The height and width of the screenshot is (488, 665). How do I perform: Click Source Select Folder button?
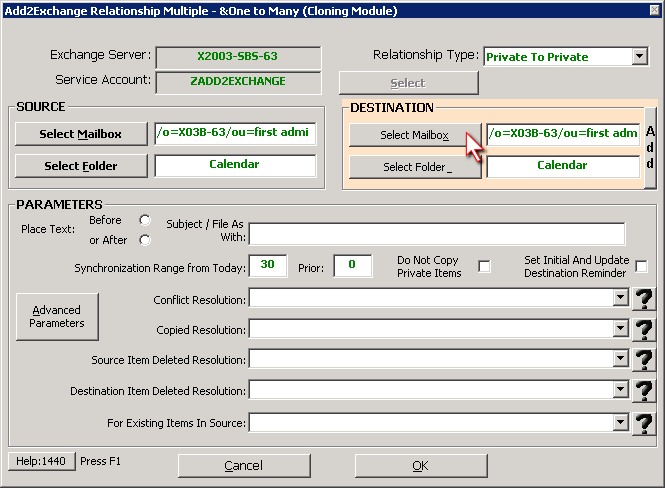click(81, 166)
